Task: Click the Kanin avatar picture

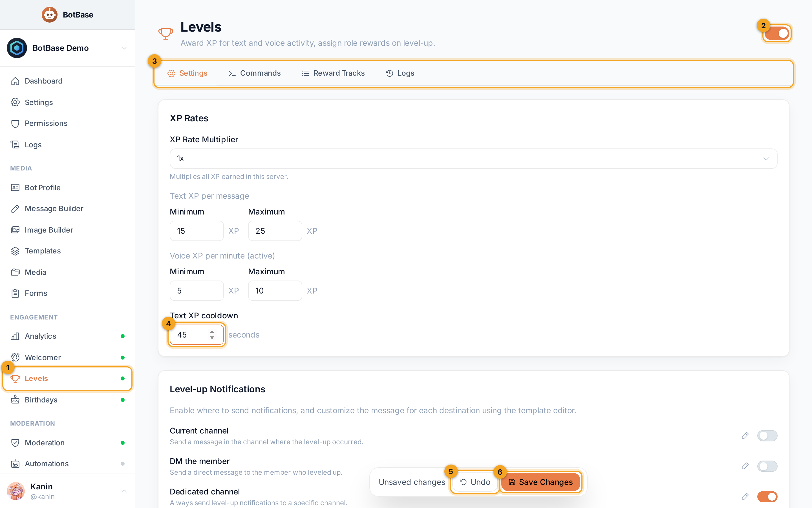Action: tap(16, 491)
